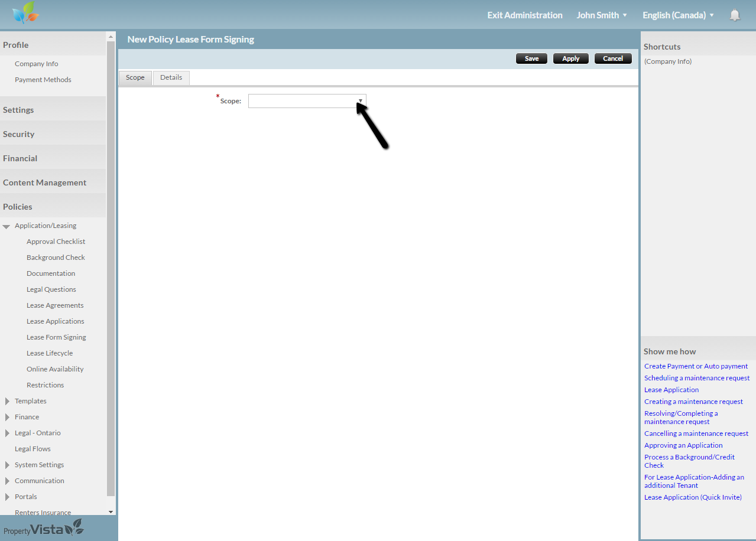
Task: Expand the System Settings tree node
Action: coord(7,465)
